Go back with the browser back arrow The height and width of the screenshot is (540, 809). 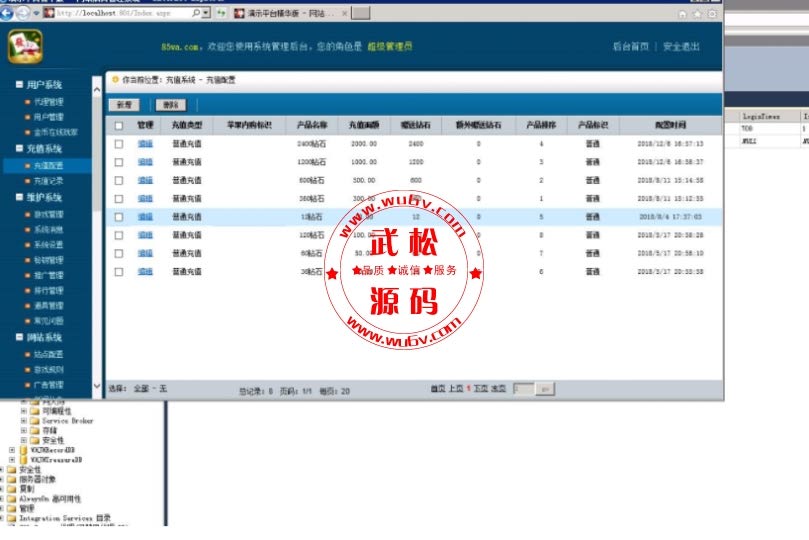pos(7,13)
